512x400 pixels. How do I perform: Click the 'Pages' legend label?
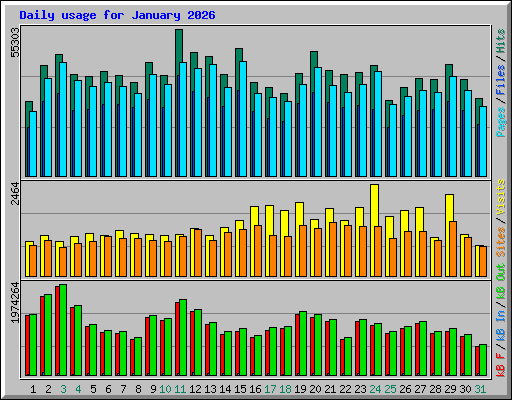(501, 122)
